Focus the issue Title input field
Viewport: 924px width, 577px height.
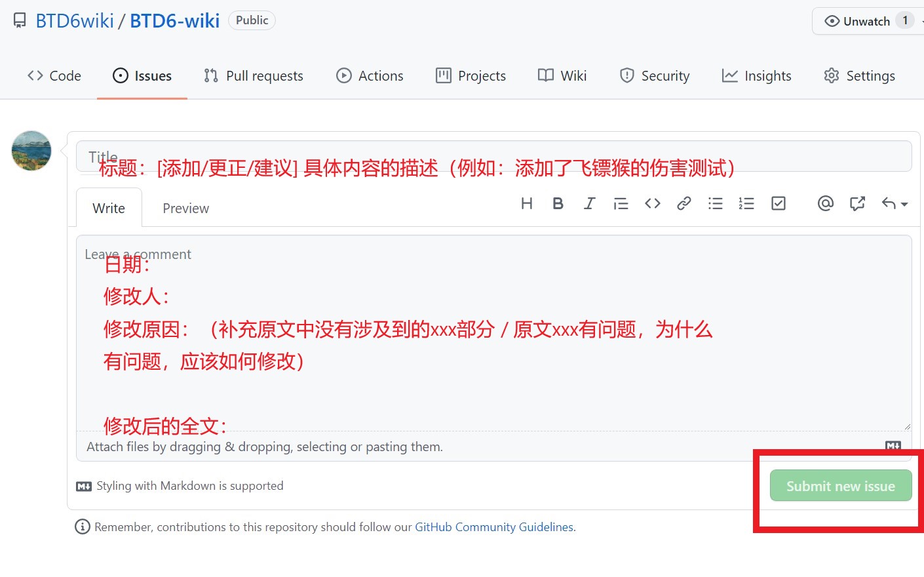coord(494,156)
